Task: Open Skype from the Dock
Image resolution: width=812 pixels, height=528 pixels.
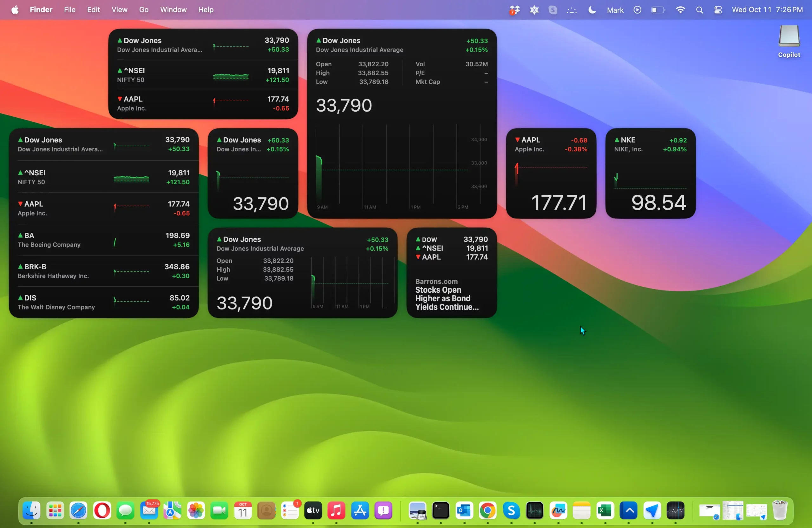Action: click(x=511, y=510)
